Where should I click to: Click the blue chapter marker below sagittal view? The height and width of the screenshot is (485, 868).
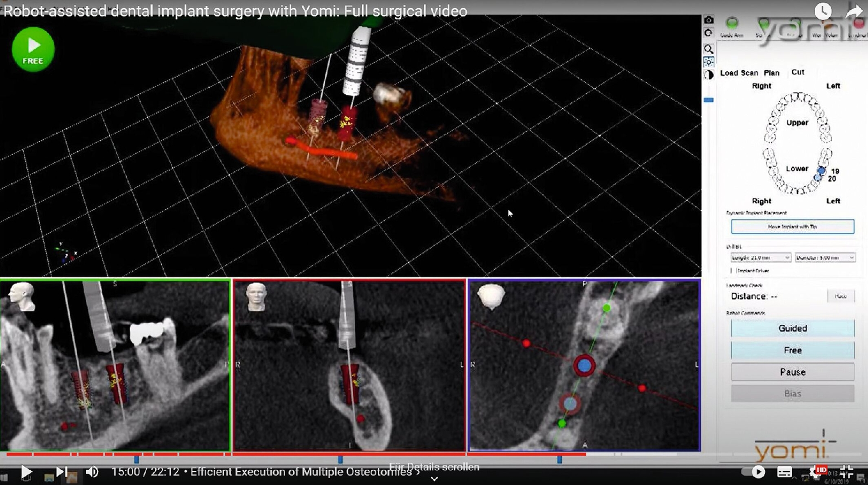click(x=137, y=459)
